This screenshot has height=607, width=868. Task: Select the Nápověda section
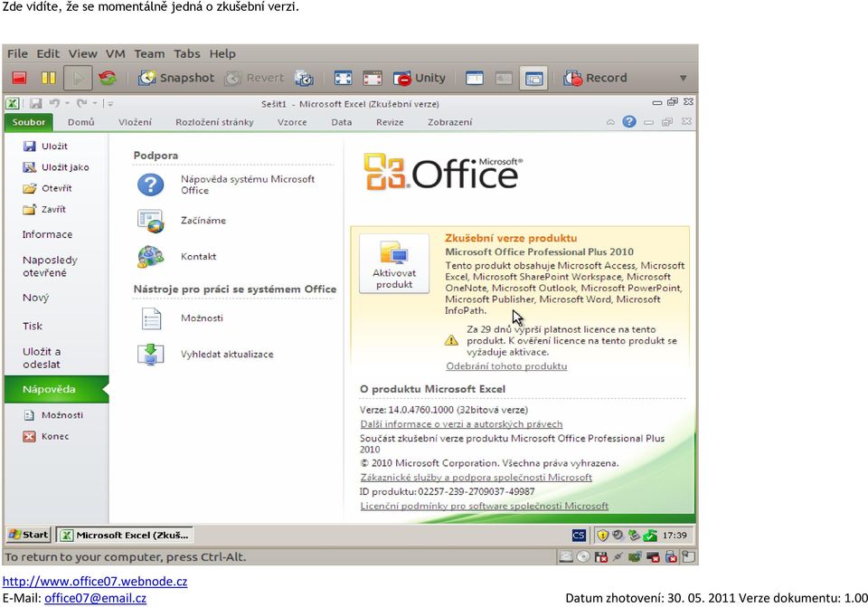coord(56,389)
